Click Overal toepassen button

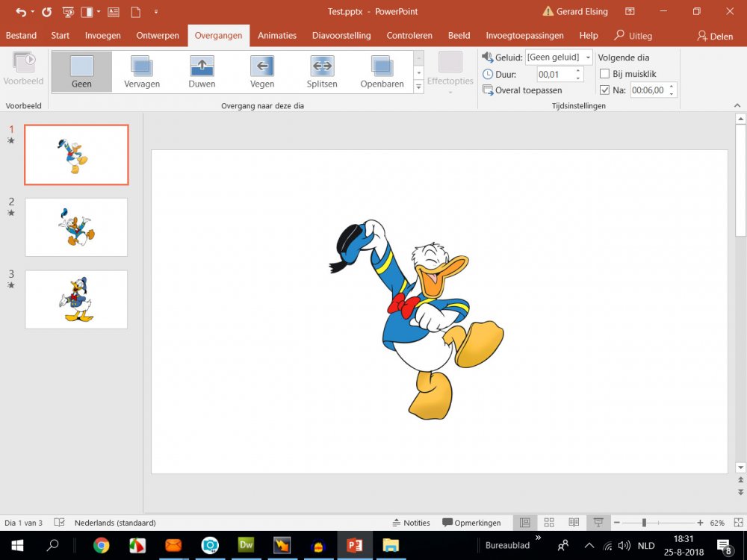pyautogui.click(x=522, y=90)
